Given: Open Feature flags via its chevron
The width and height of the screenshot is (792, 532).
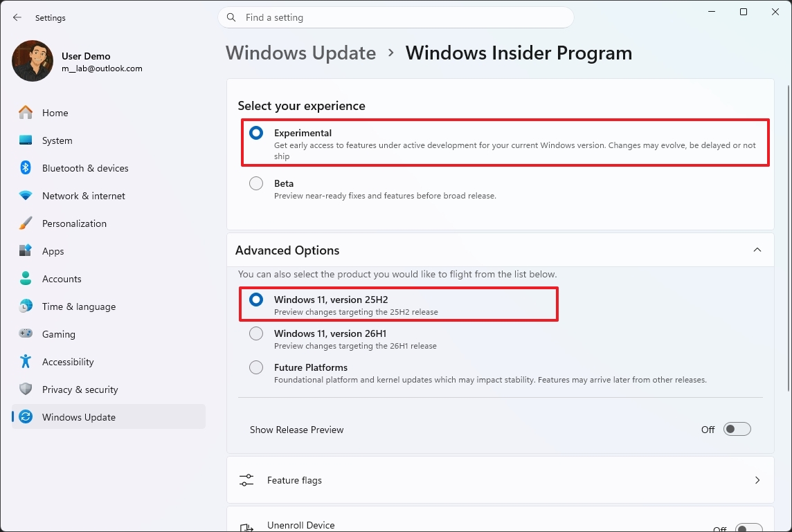Looking at the screenshot, I should (x=757, y=480).
